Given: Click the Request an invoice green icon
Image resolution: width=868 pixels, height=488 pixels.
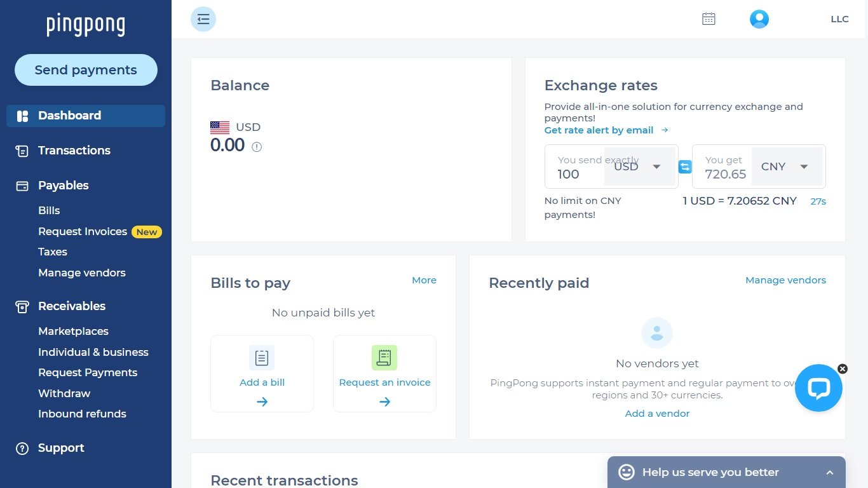Looking at the screenshot, I should 384,358.
